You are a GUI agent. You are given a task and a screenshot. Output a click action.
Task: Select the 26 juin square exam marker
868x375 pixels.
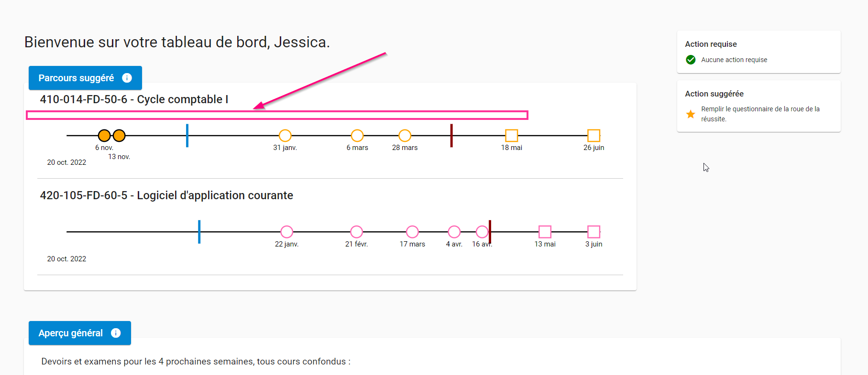(x=593, y=136)
